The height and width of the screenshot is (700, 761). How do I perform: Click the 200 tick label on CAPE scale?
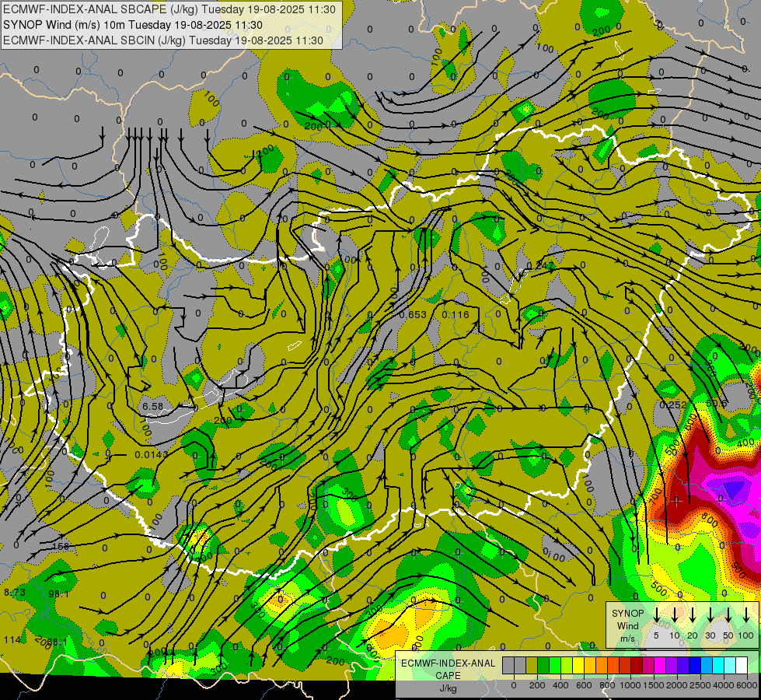[537, 685]
